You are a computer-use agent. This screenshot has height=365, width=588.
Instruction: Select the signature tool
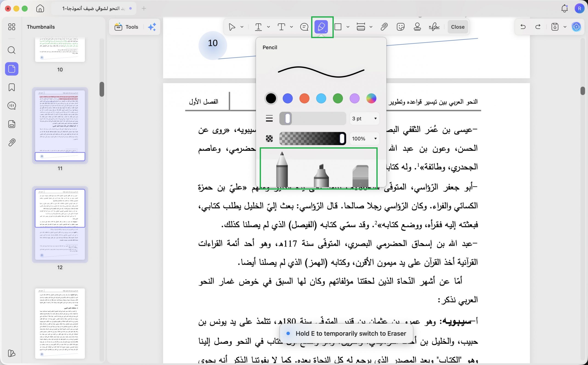[434, 27]
